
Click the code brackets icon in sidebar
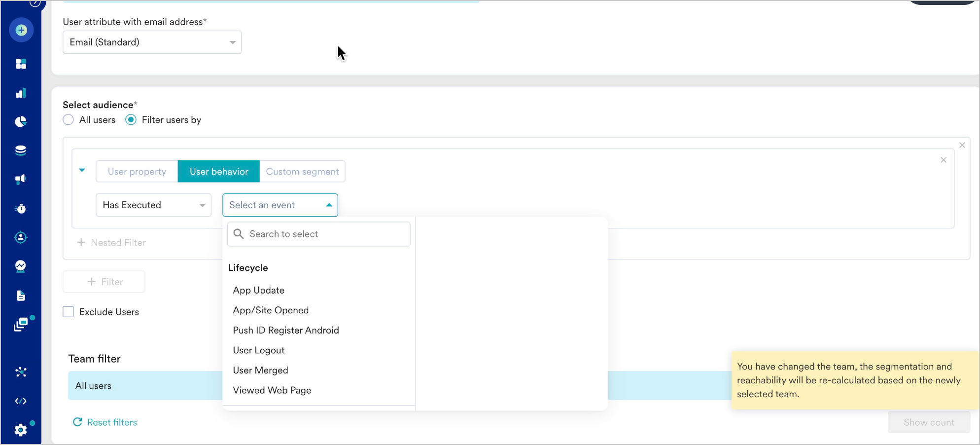21,401
